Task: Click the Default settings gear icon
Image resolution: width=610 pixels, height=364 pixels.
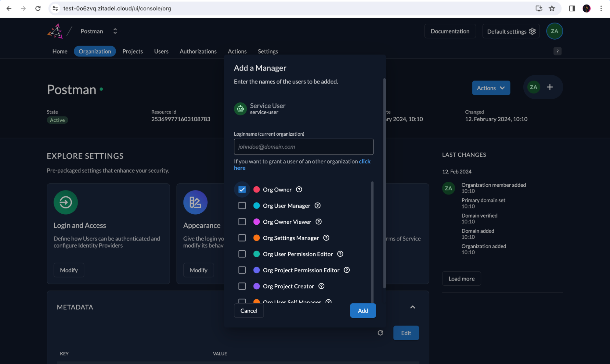Action: [x=532, y=31]
